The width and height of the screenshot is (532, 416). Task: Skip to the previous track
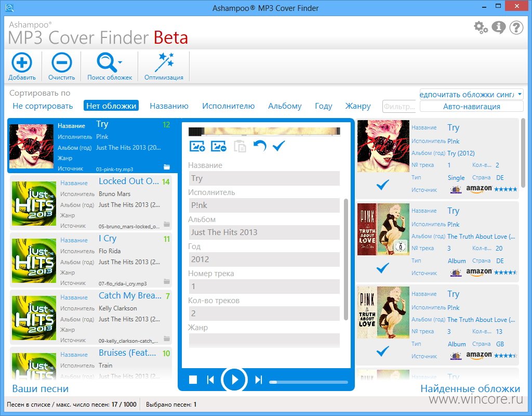[210, 380]
